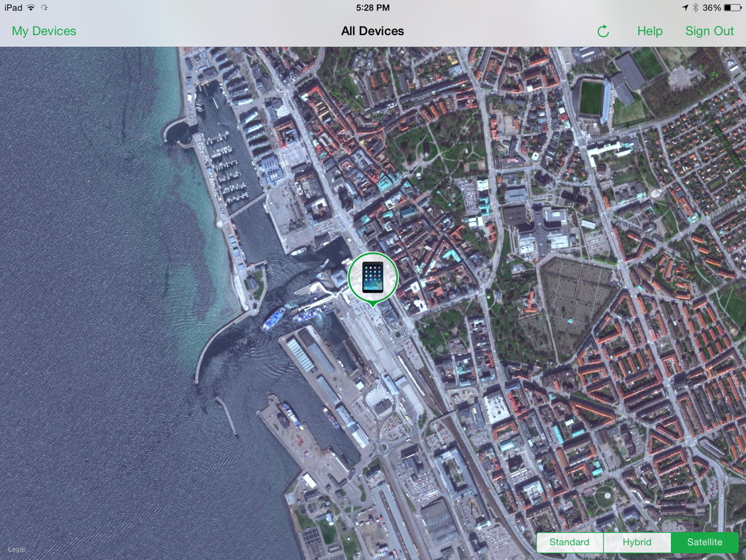Tap the location services arrow icon
Image resolution: width=746 pixels, height=560 pixels.
[685, 7]
